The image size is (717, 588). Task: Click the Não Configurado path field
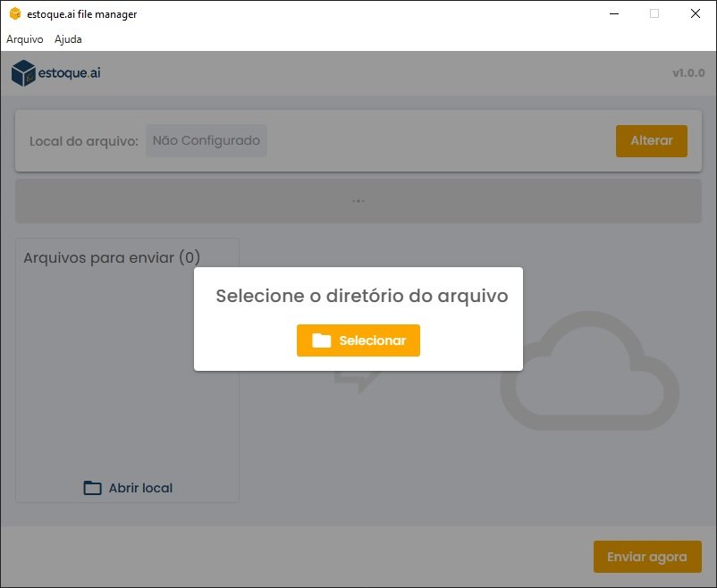tap(207, 141)
